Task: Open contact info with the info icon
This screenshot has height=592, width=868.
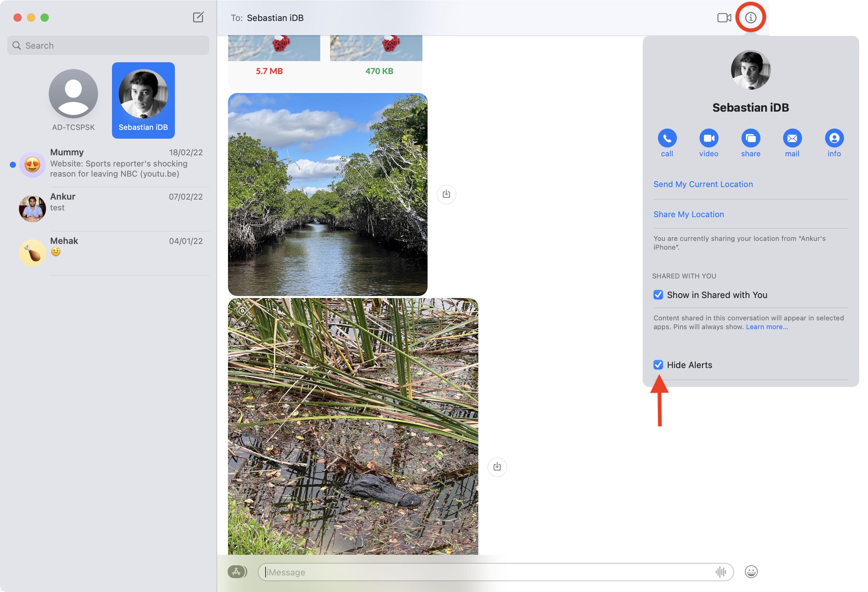Action: (x=835, y=139)
